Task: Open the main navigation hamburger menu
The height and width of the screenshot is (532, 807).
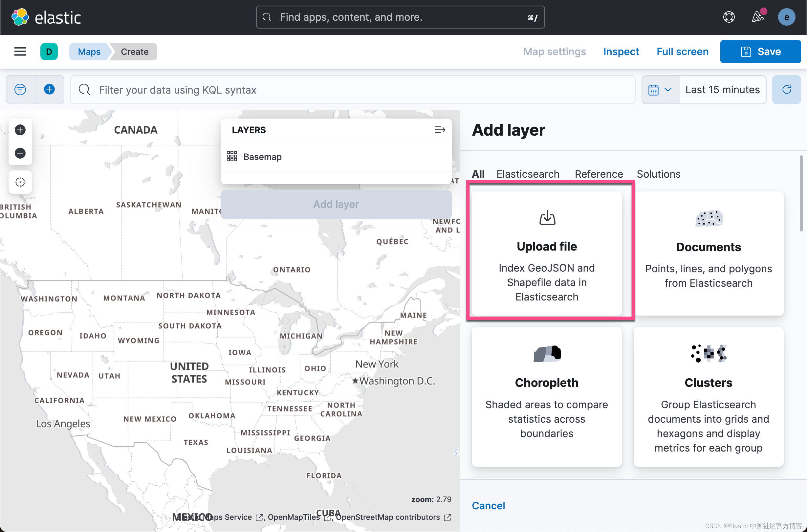Action: click(20, 51)
